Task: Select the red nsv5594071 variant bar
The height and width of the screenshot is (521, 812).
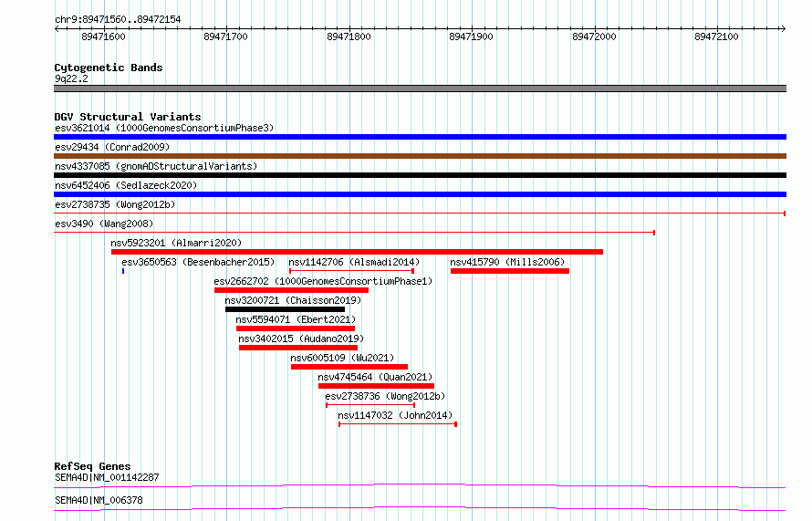Action: (x=296, y=328)
